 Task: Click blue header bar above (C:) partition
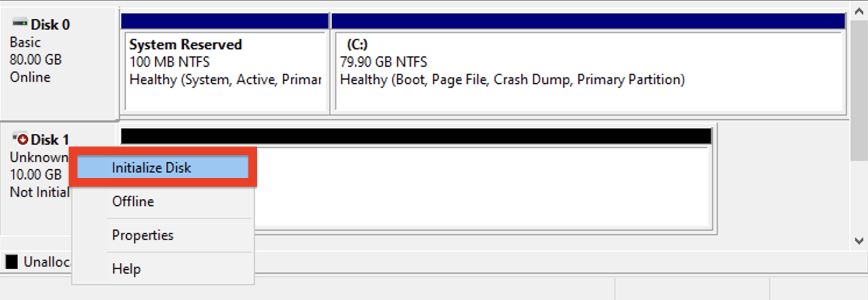click(x=588, y=21)
